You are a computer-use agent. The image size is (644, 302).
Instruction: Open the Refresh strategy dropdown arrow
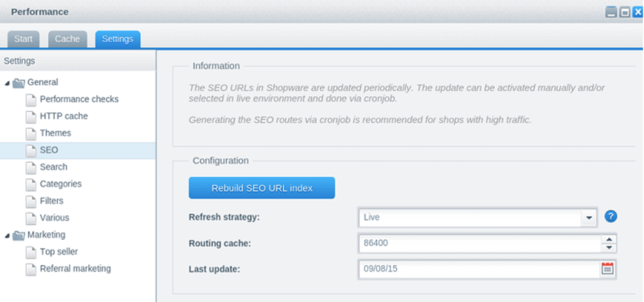[589, 218]
